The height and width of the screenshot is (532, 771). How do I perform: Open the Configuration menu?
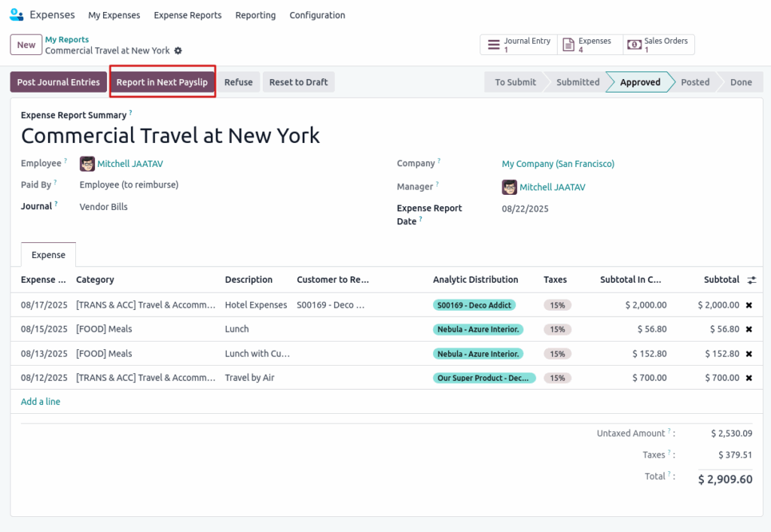[317, 15]
